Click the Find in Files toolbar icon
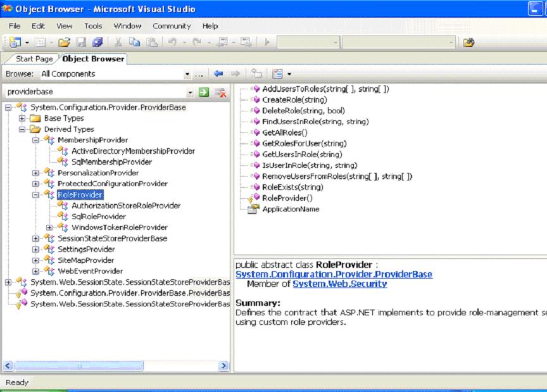 point(468,42)
